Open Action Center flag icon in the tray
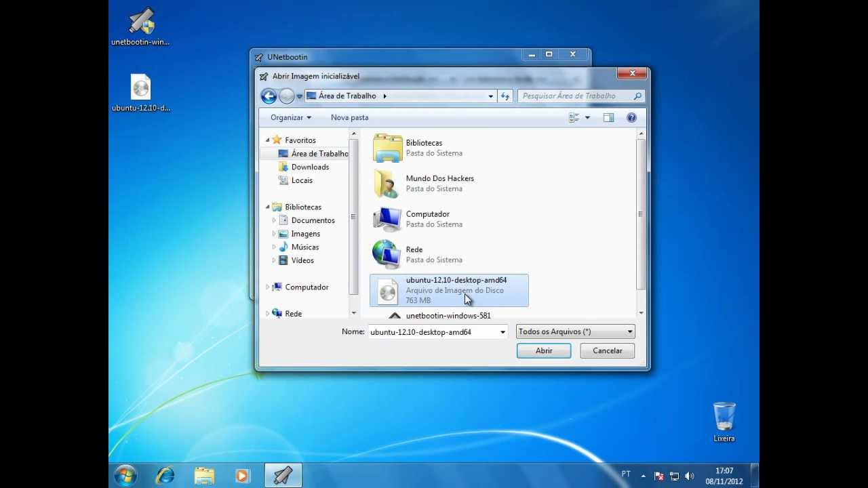The width and height of the screenshot is (868, 488). pos(658,476)
